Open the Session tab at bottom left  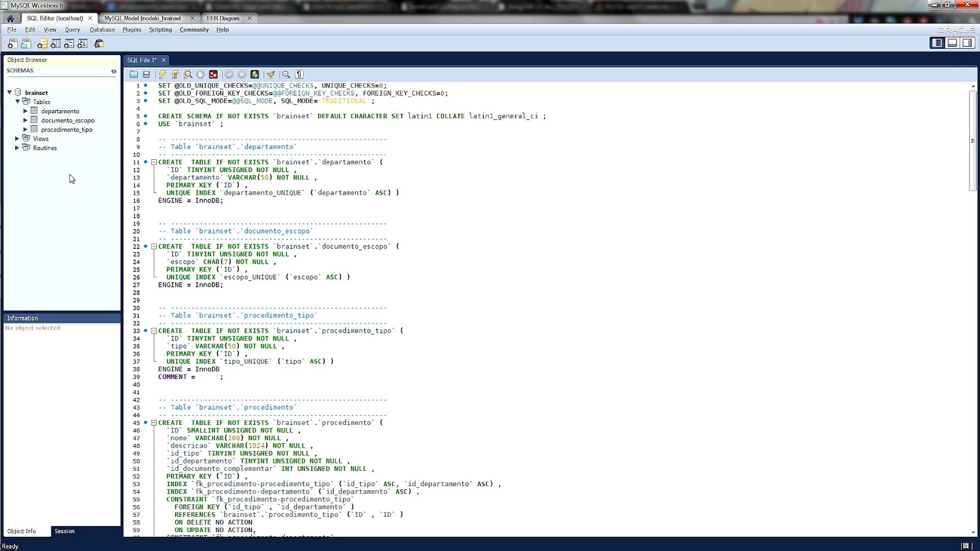pyautogui.click(x=64, y=531)
